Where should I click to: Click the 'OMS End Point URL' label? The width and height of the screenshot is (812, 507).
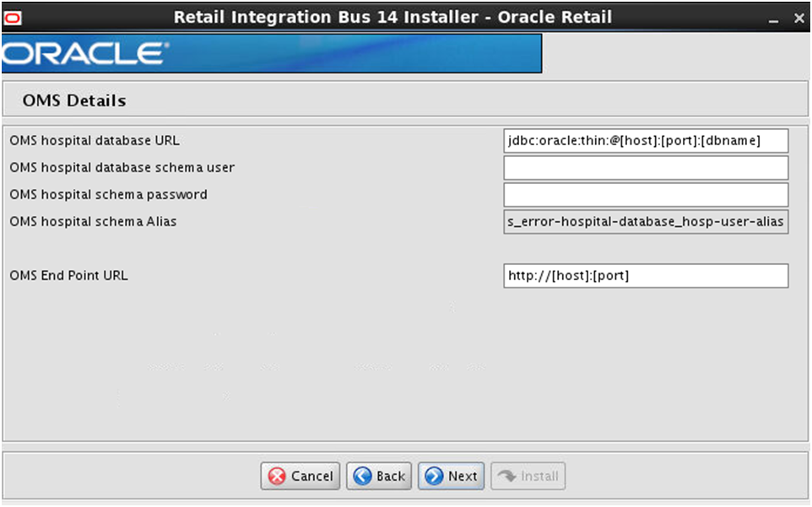pos(68,276)
